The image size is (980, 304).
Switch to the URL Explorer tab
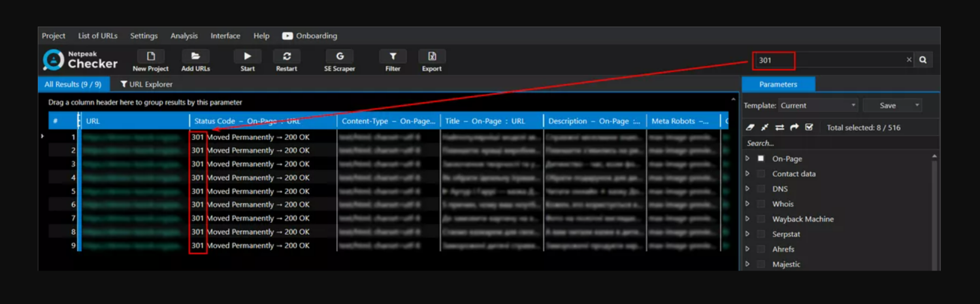[x=146, y=84]
